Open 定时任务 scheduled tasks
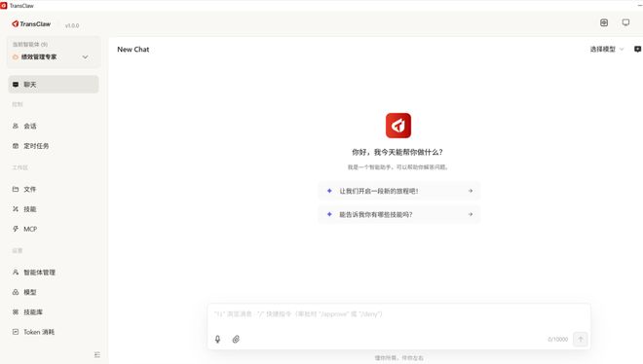This screenshot has width=643, height=364. pyautogui.click(x=54, y=146)
